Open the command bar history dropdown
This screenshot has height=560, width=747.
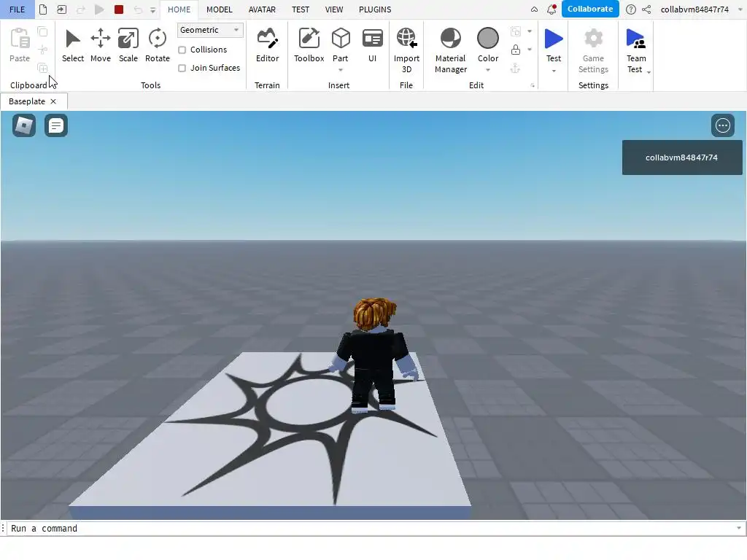[x=739, y=528]
